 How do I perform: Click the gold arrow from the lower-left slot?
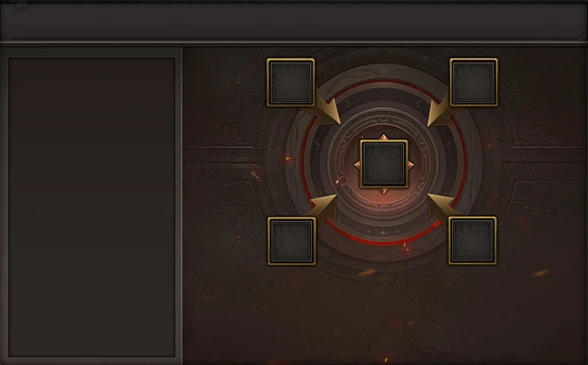point(323,208)
